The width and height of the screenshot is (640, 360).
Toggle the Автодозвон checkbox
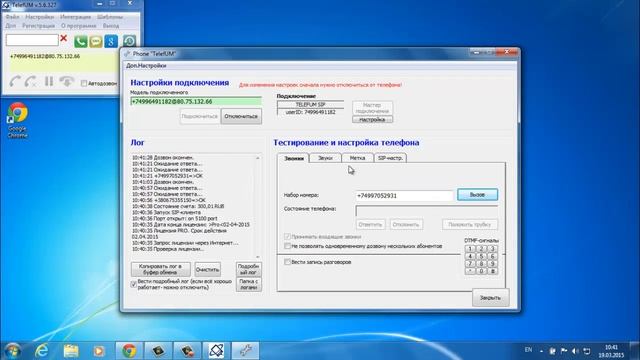tap(84, 83)
